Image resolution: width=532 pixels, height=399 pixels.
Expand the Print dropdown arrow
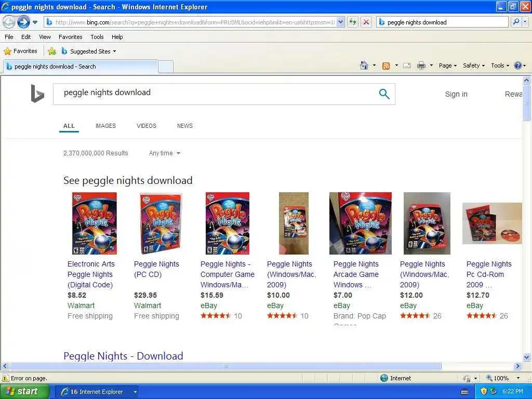(x=431, y=65)
